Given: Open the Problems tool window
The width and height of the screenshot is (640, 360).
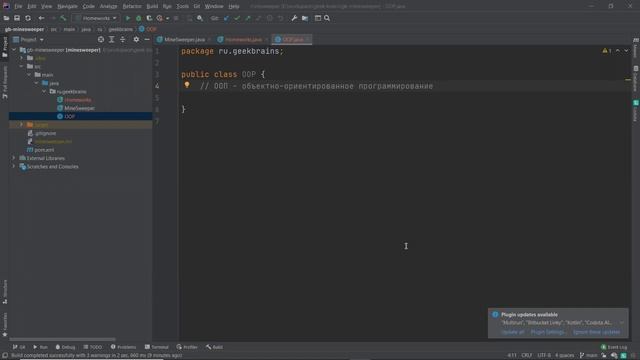Looking at the screenshot, I should [x=123, y=347].
